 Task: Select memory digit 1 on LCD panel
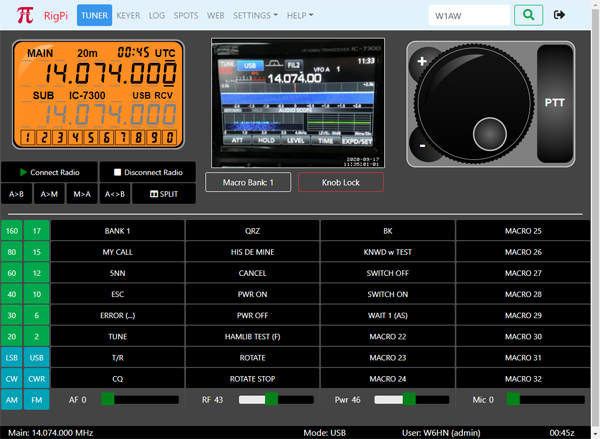28,137
